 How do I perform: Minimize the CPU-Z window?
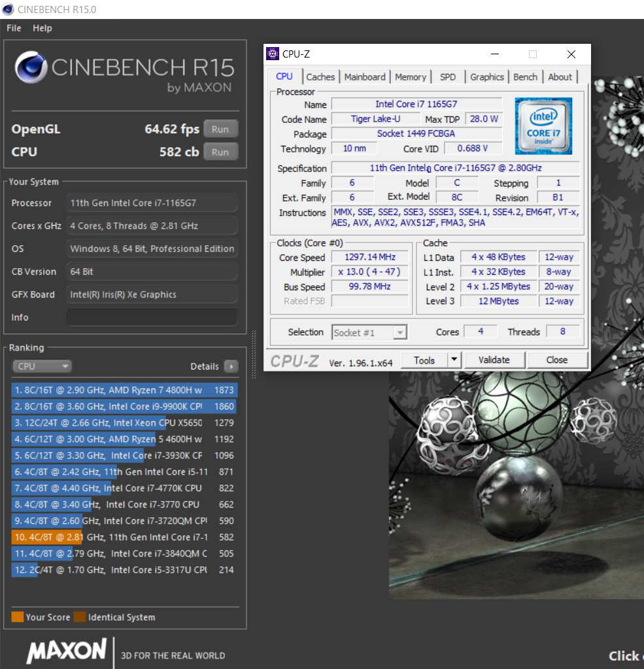click(495, 54)
